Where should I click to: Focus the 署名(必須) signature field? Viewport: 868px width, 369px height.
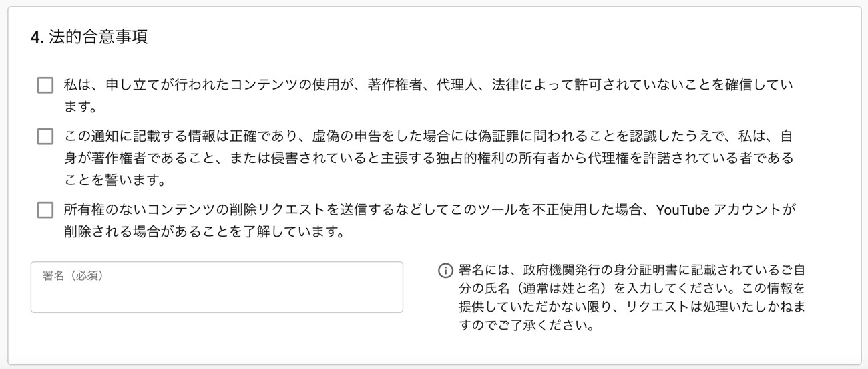217,287
